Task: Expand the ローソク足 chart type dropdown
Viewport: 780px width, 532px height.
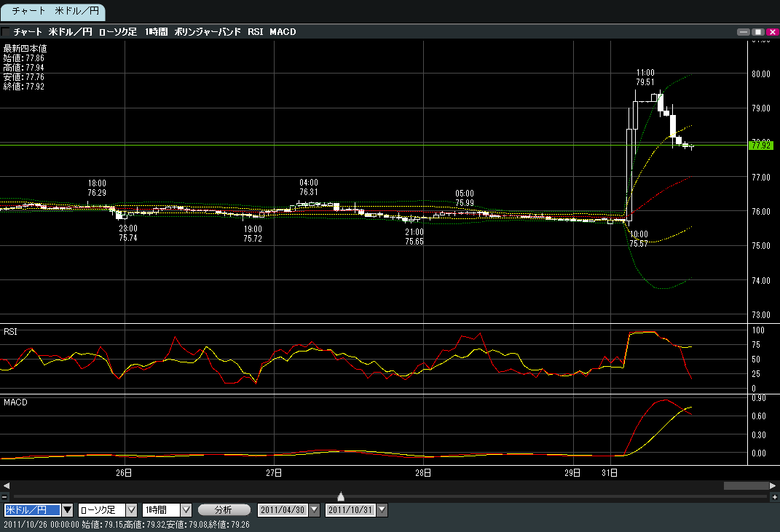Action: pyautogui.click(x=132, y=510)
